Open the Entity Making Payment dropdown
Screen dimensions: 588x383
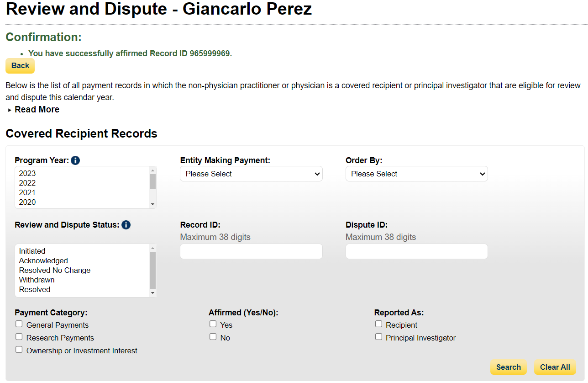point(251,174)
